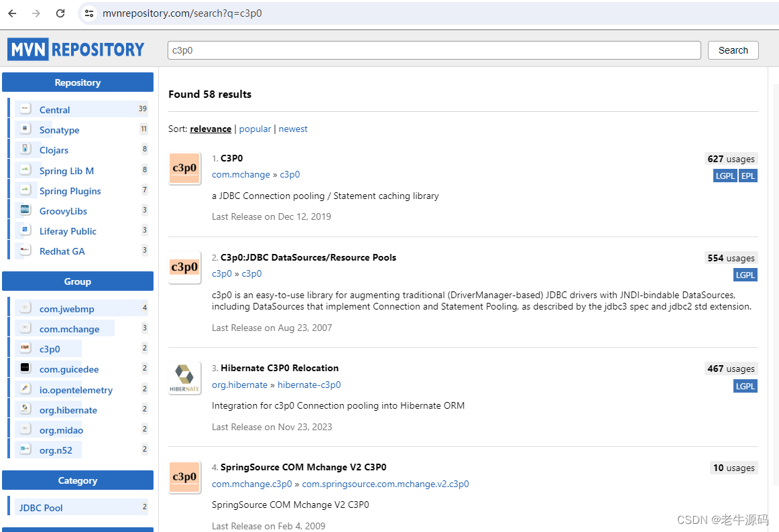Sort results by popular

point(255,129)
